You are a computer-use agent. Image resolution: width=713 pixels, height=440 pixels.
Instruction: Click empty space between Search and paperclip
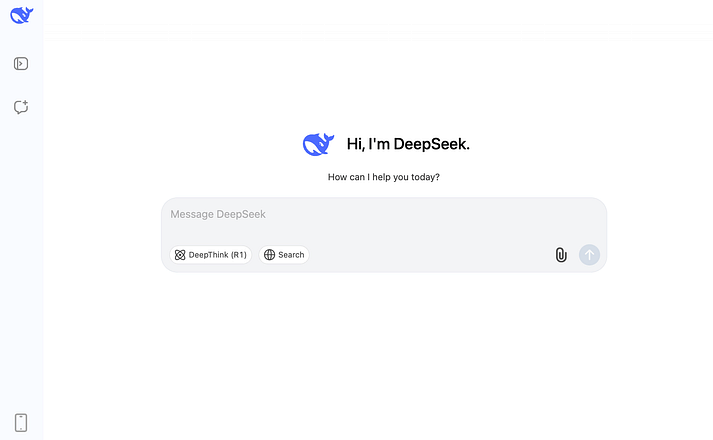431,255
